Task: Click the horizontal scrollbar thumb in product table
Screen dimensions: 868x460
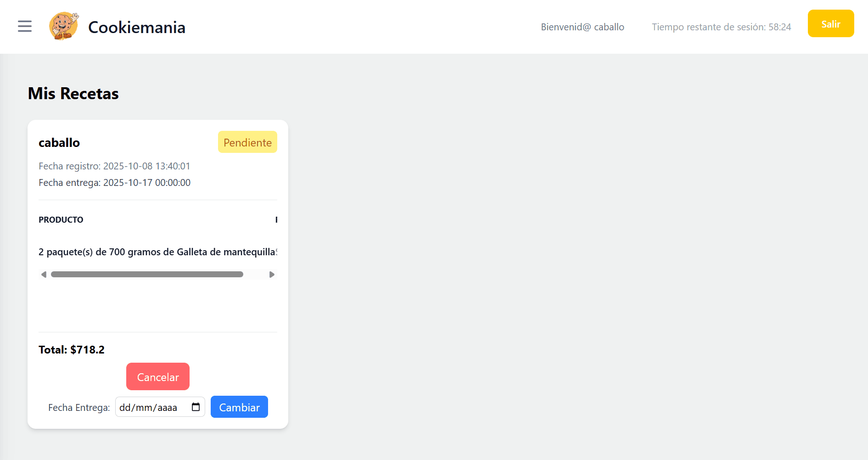Action: pyautogui.click(x=147, y=275)
